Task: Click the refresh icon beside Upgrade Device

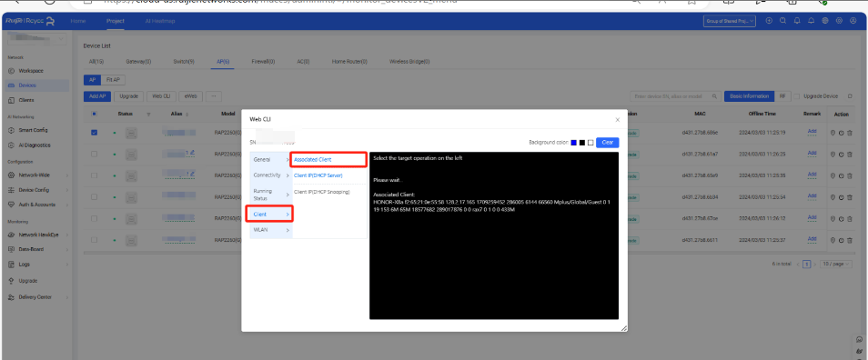Action: tap(850, 96)
